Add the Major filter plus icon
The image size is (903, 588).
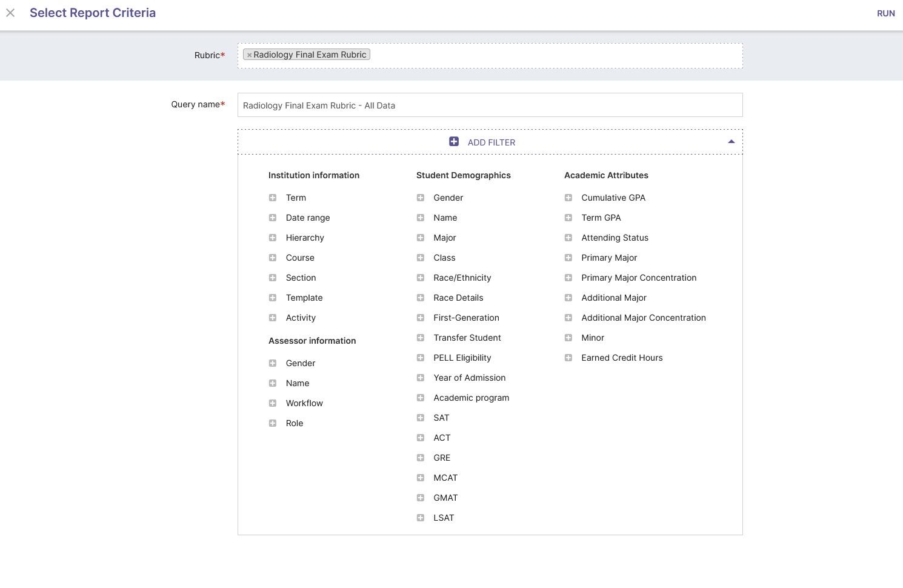click(x=421, y=238)
